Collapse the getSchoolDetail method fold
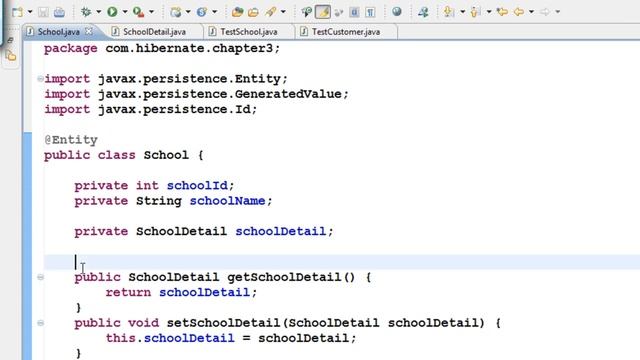This screenshot has width=640, height=360. pyautogui.click(x=40, y=277)
